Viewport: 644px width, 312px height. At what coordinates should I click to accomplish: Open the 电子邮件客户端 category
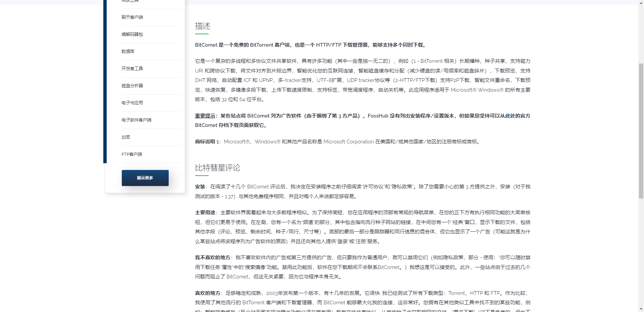(137, 120)
